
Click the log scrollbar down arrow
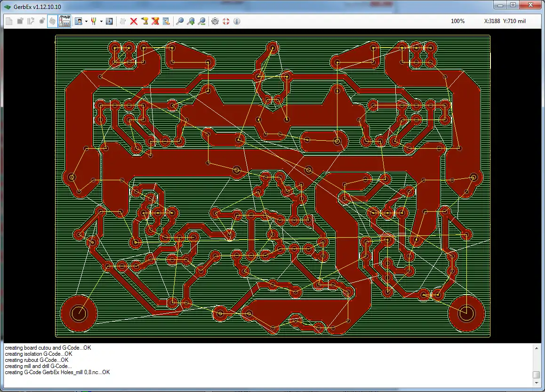[537, 383]
